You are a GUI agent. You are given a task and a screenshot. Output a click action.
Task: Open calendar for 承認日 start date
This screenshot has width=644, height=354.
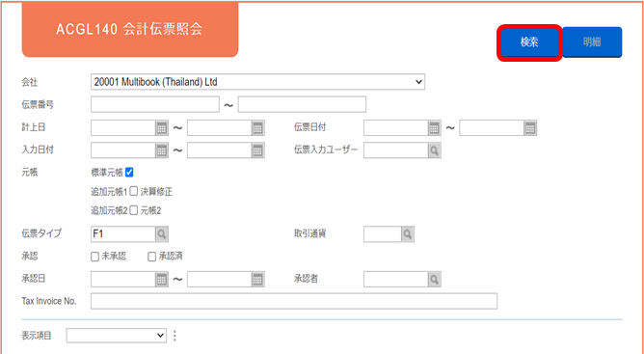pyautogui.click(x=162, y=280)
